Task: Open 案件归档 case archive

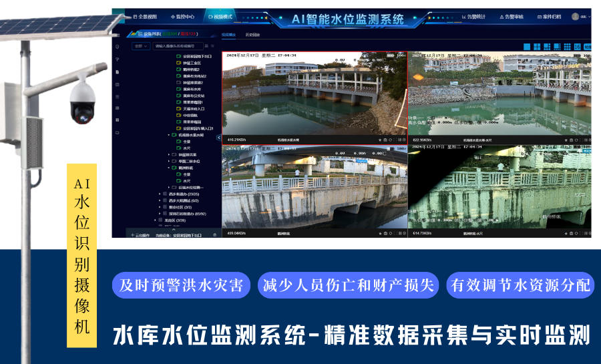Action: pyautogui.click(x=550, y=17)
